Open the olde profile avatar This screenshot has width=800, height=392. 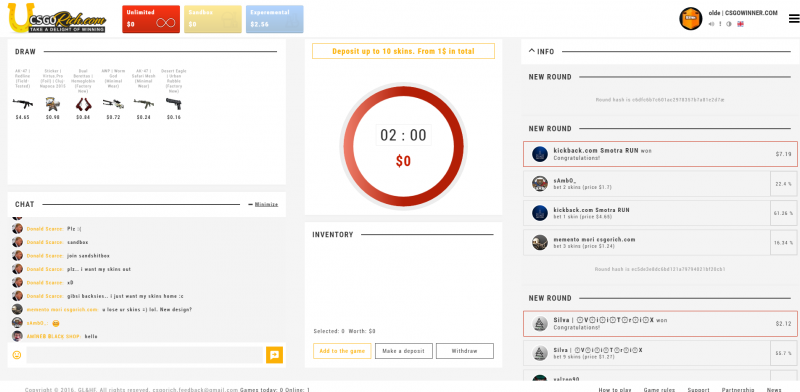coord(690,18)
